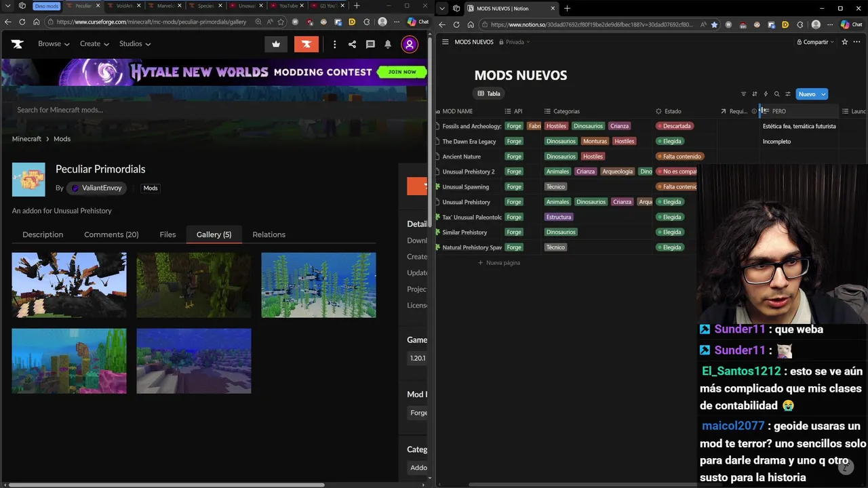Open the Privada visibility dropdown in Notion
The image size is (868, 488).
tap(515, 42)
